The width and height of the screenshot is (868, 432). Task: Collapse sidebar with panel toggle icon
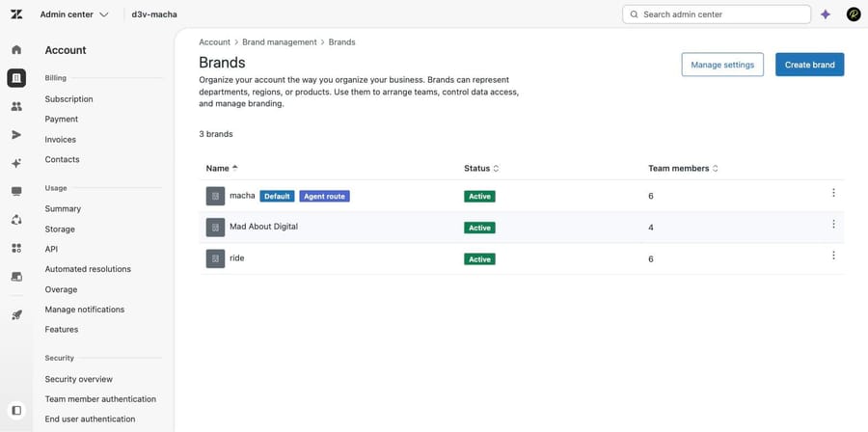[x=16, y=411]
